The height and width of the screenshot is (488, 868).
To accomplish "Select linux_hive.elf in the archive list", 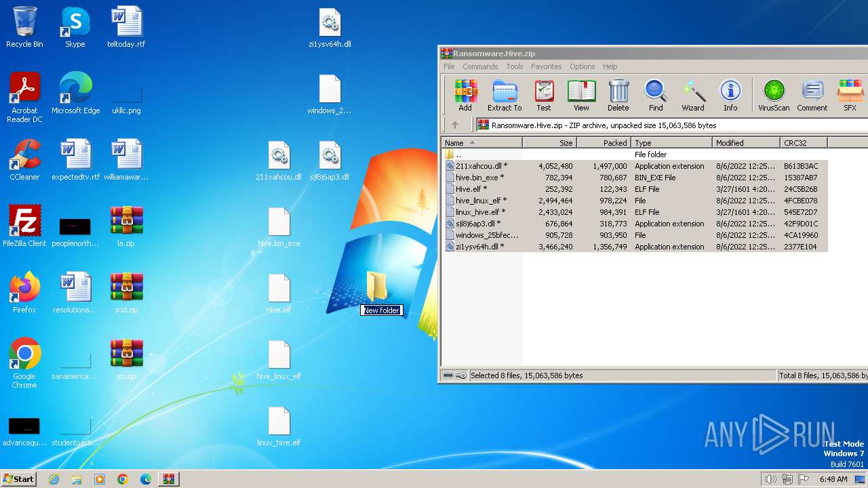I will [x=635, y=212].
